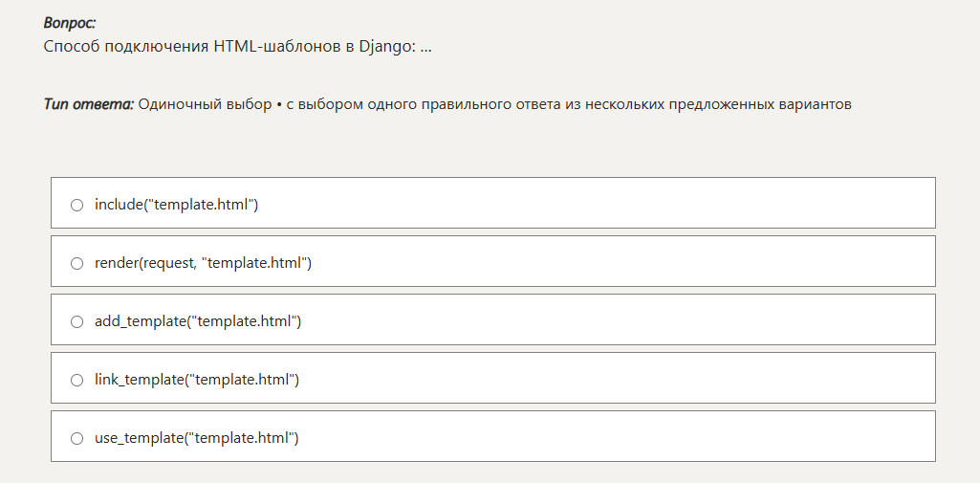Screen dimensions: 980x483
Task: Check the use_template("template.html") radio button
Action: (76, 439)
